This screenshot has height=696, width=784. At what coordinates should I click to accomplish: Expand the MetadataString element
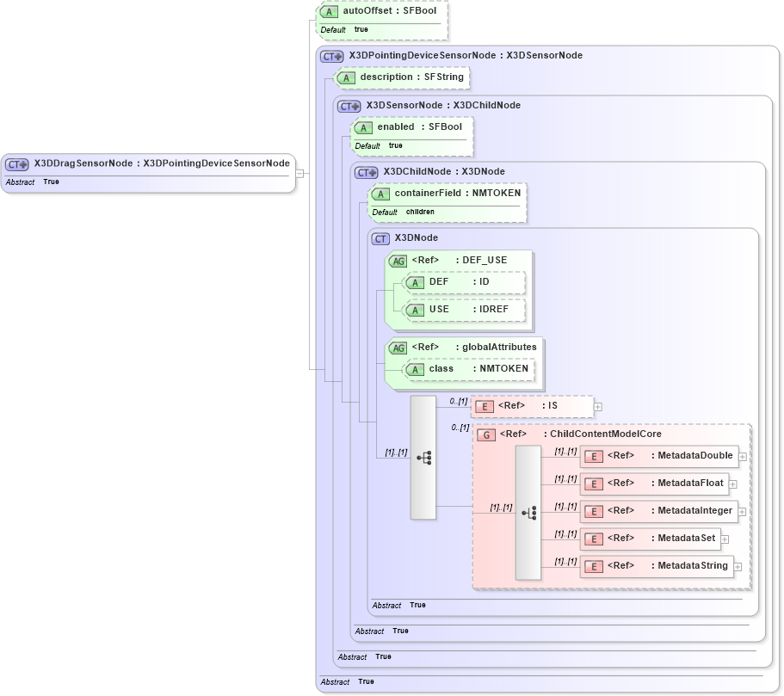click(738, 566)
